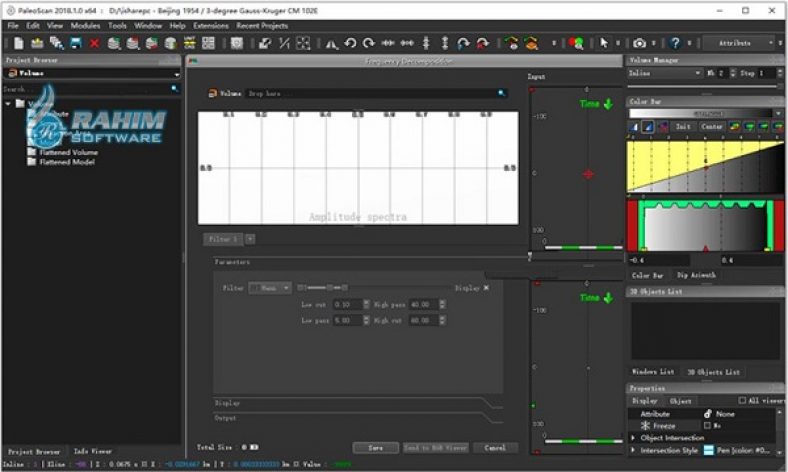The image size is (788, 472).
Task: Click the red and green circles search icon
Action: point(576,44)
